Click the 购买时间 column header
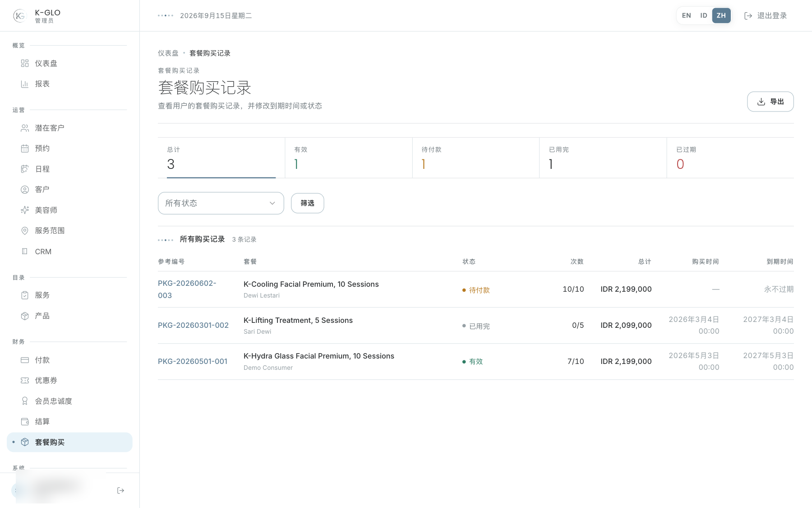The width and height of the screenshot is (812, 508). point(706,261)
